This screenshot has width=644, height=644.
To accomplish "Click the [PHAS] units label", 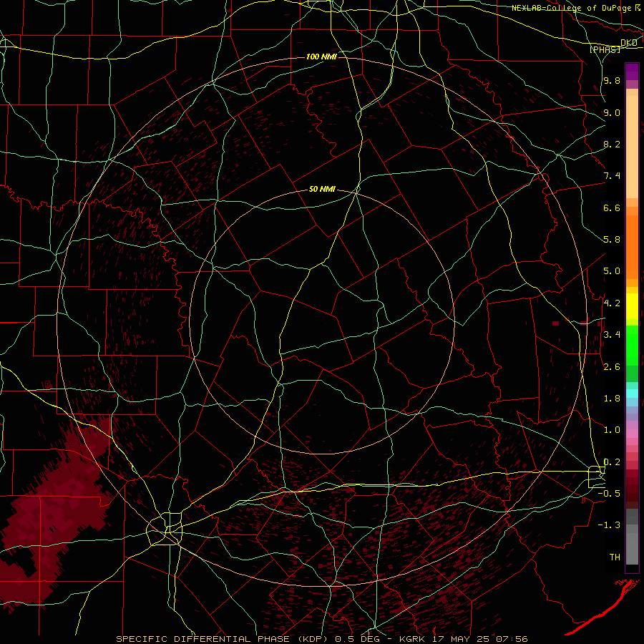I will point(605,49).
